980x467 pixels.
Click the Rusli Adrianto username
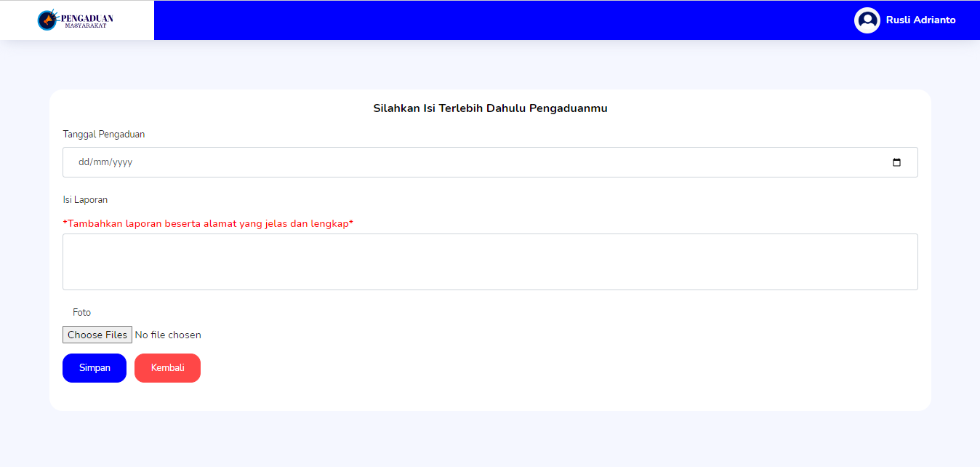tap(920, 20)
